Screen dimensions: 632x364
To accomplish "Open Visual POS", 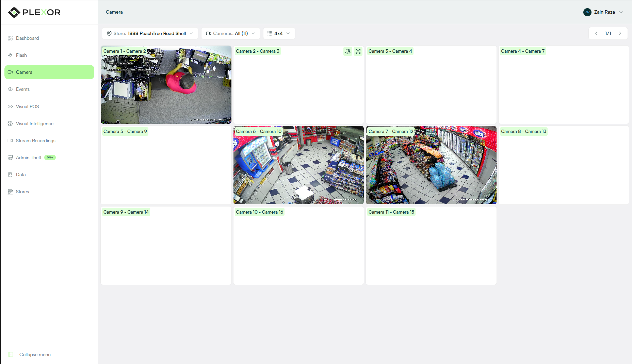I will tap(49, 106).
